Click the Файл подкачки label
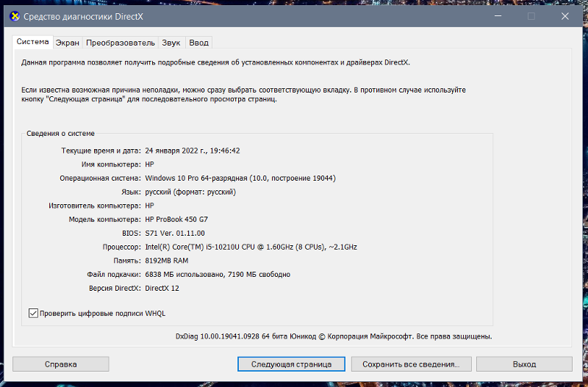The height and width of the screenshot is (387, 588). (x=114, y=274)
